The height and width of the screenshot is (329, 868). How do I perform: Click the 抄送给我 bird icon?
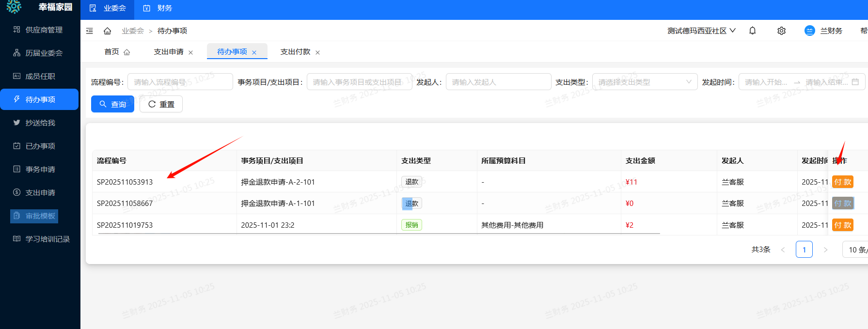coord(16,123)
